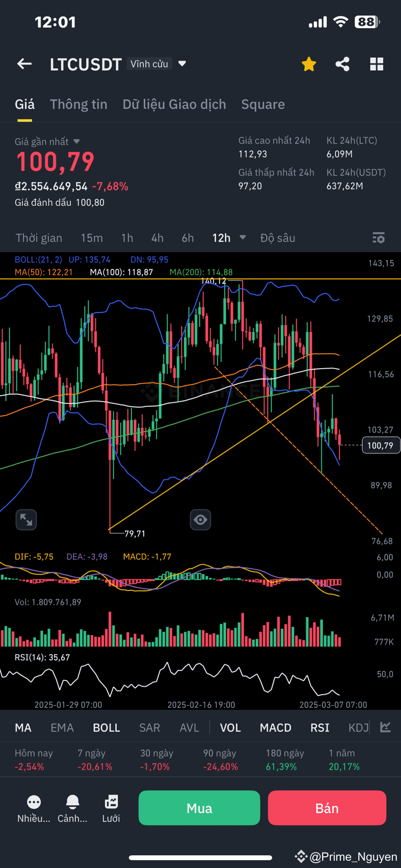Open the chart settings icon

378,238
